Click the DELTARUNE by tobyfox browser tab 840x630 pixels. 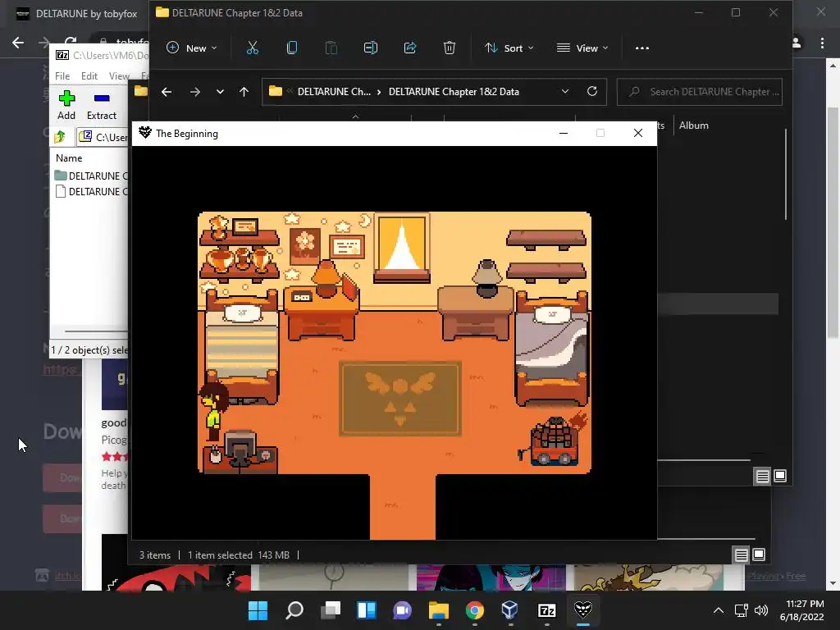click(x=76, y=14)
